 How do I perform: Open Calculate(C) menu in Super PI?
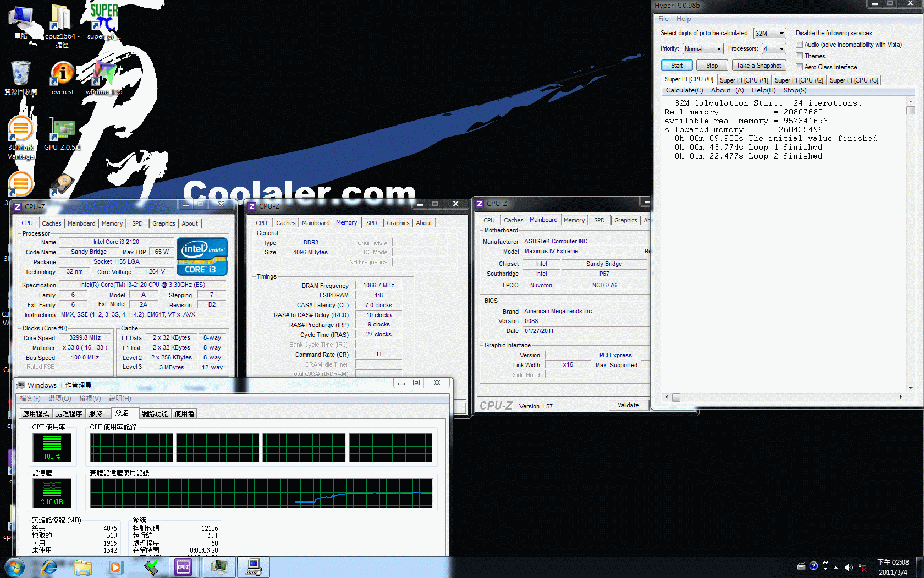point(684,90)
